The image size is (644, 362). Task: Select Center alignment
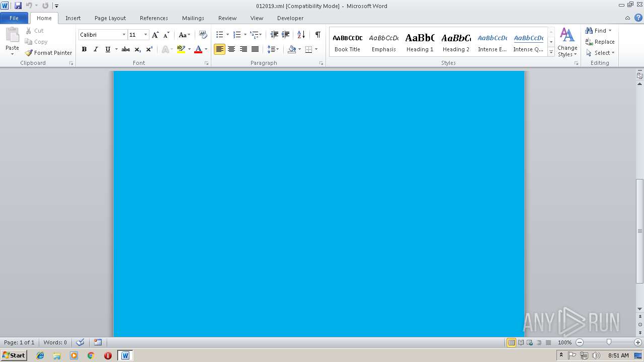click(x=231, y=49)
